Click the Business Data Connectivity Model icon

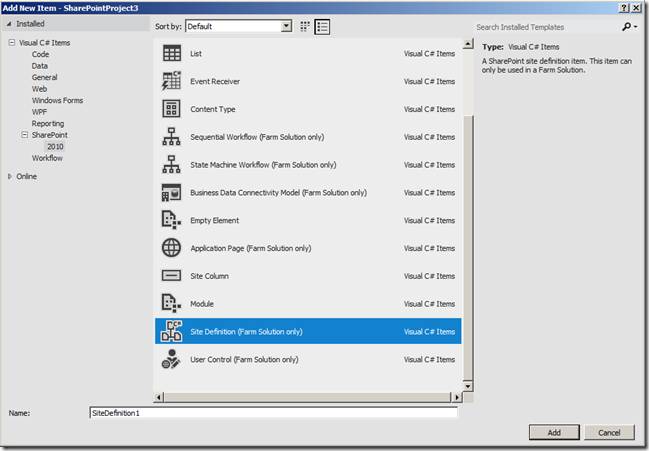point(171,192)
